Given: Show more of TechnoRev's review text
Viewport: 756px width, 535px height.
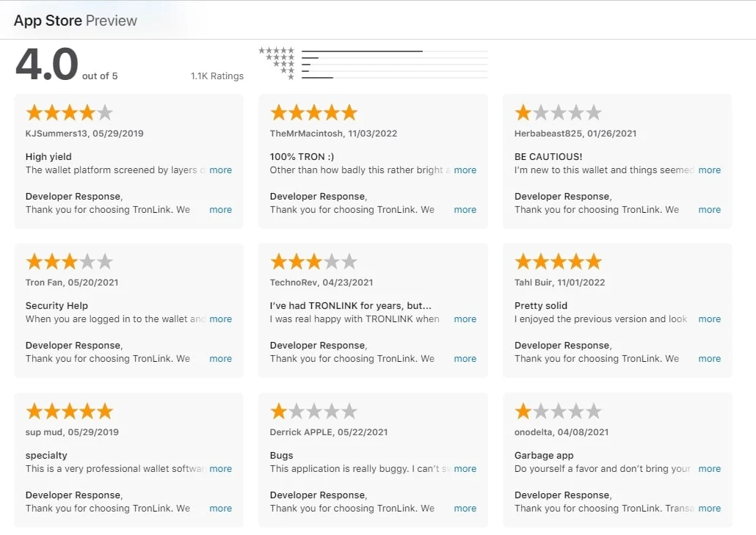Looking at the screenshot, I should tap(465, 319).
